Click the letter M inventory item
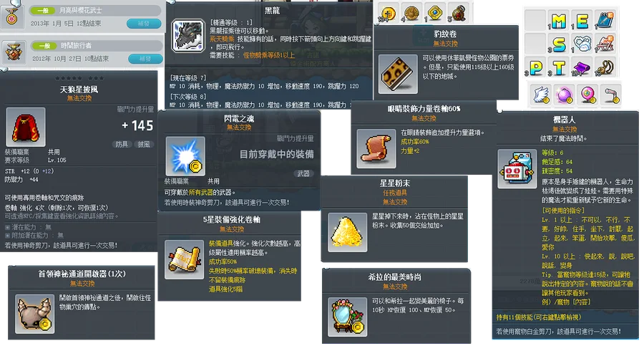The height and width of the screenshot is (351, 644). click(x=559, y=21)
